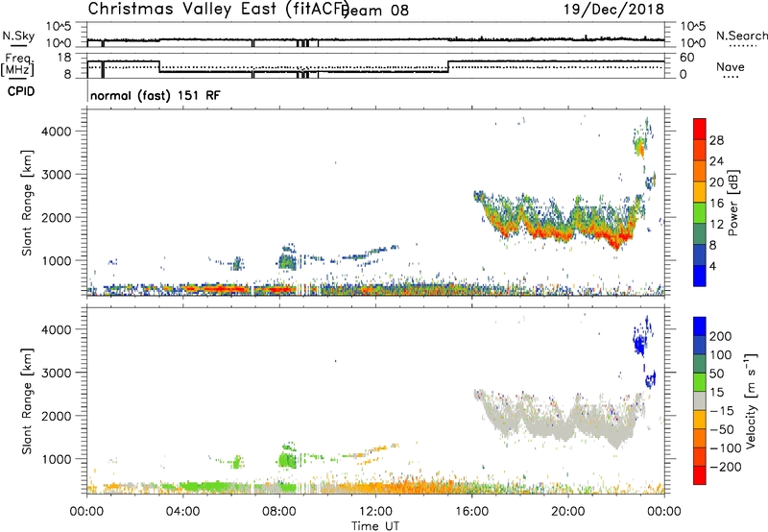Click the 'Christmas Valley East (fitACF)' title
Screen dimensions: 768x532
[219, 9]
